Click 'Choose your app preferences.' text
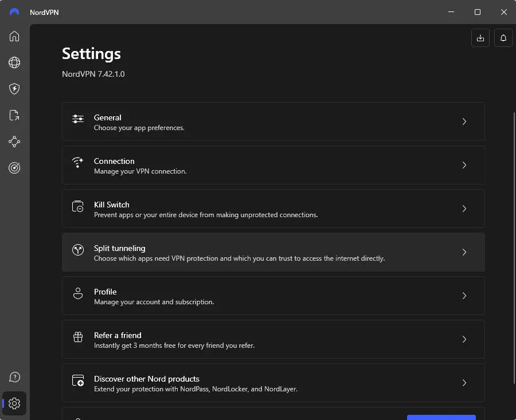Screen dimensions: 516x420 pyautogui.click(x=139, y=128)
